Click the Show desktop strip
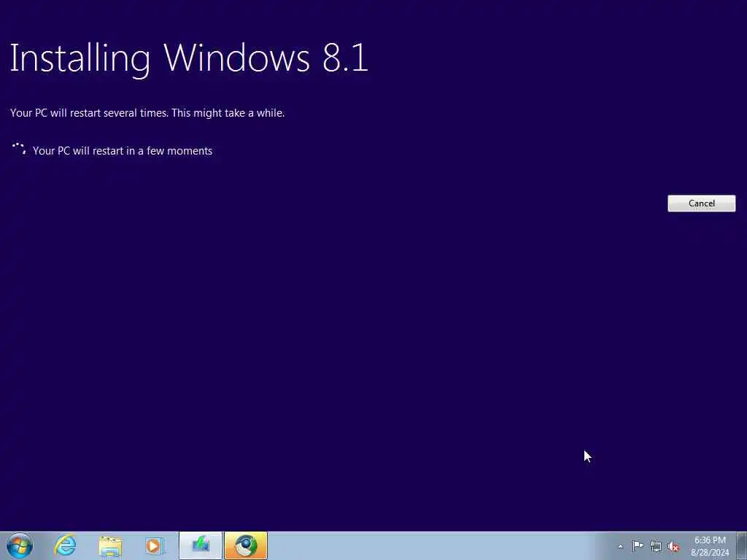Image resolution: width=747 pixels, height=560 pixels. point(742,545)
